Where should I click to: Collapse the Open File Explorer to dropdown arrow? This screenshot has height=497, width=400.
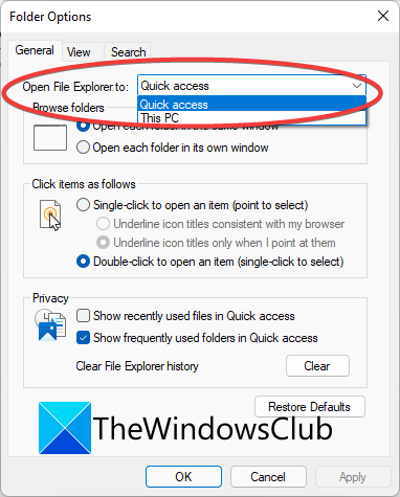coord(357,86)
